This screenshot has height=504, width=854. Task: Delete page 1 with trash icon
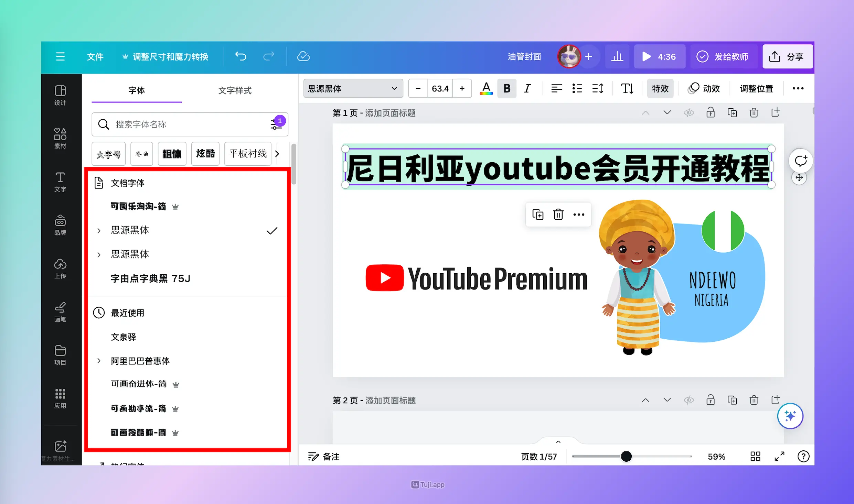pyautogui.click(x=754, y=113)
